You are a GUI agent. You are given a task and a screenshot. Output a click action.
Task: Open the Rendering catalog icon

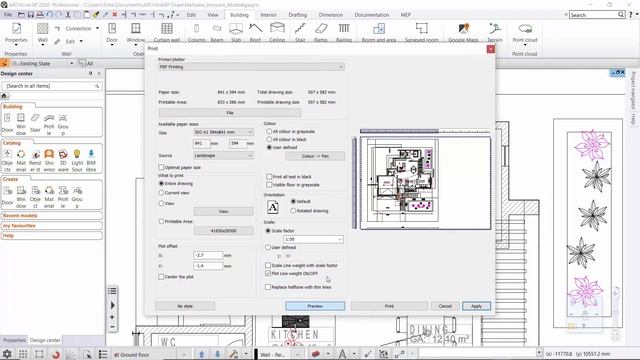tap(35, 160)
